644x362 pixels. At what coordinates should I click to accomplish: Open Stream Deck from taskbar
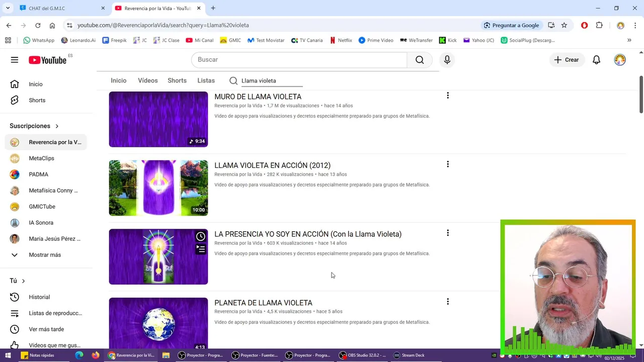tap(409, 355)
